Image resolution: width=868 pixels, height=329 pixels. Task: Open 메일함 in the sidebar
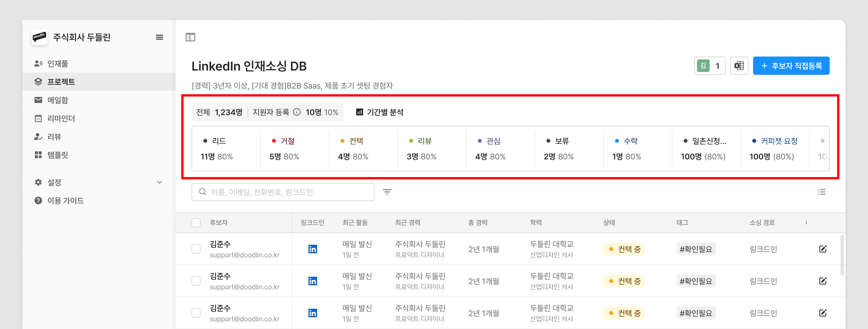(99, 100)
